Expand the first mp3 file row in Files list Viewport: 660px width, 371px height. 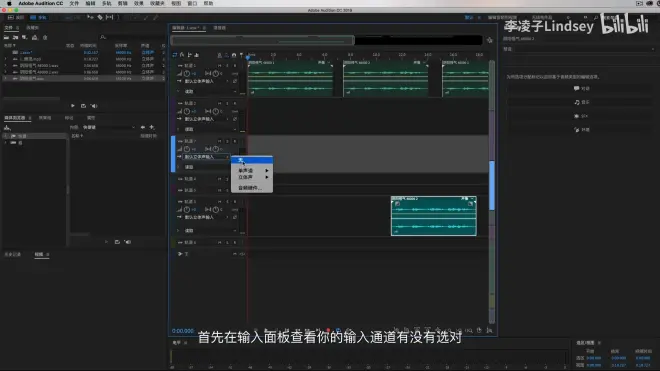[5, 59]
